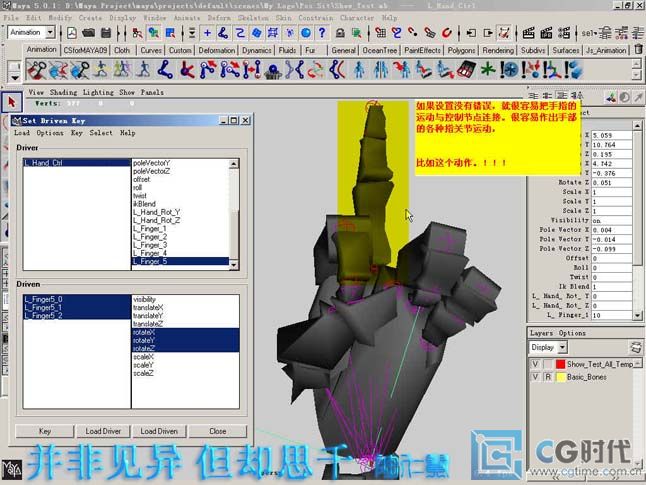The height and width of the screenshot is (485, 646).
Task: Click the red color swatch of Show_Test_All_Temp
Action: tap(560, 364)
